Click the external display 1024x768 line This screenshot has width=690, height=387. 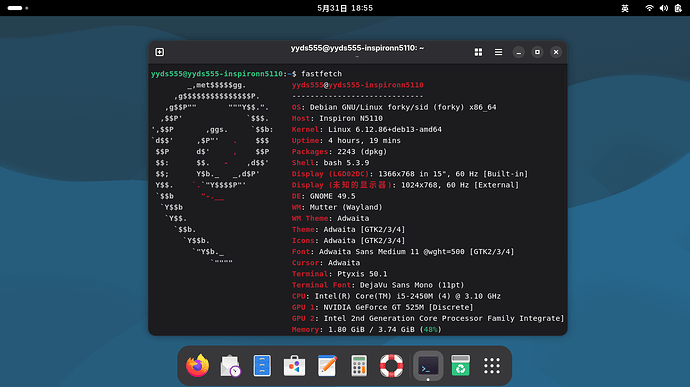405,185
